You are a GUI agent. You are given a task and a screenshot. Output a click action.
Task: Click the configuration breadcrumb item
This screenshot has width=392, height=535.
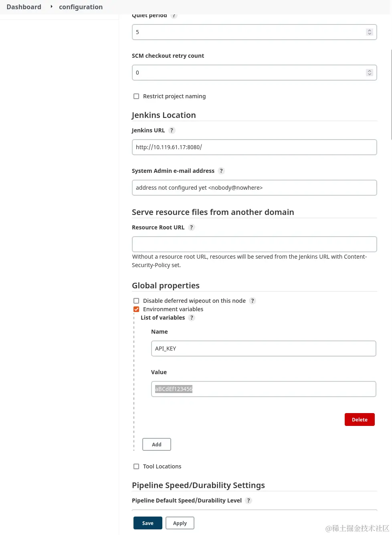[x=81, y=7]
